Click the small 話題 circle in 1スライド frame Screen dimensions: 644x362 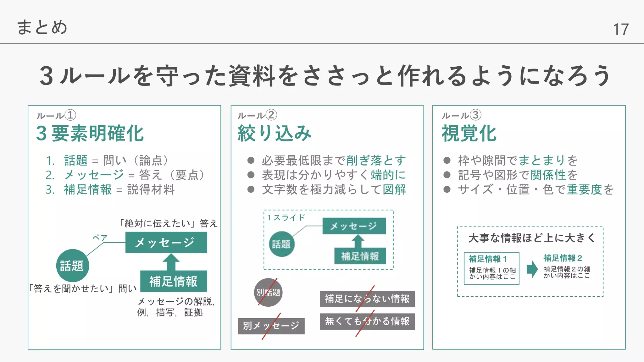point(282,244)
